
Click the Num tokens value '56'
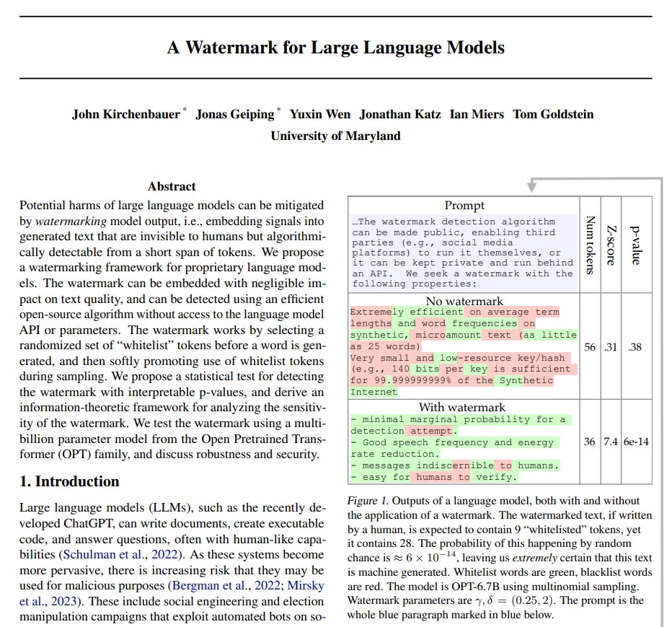tap(590, 346)
